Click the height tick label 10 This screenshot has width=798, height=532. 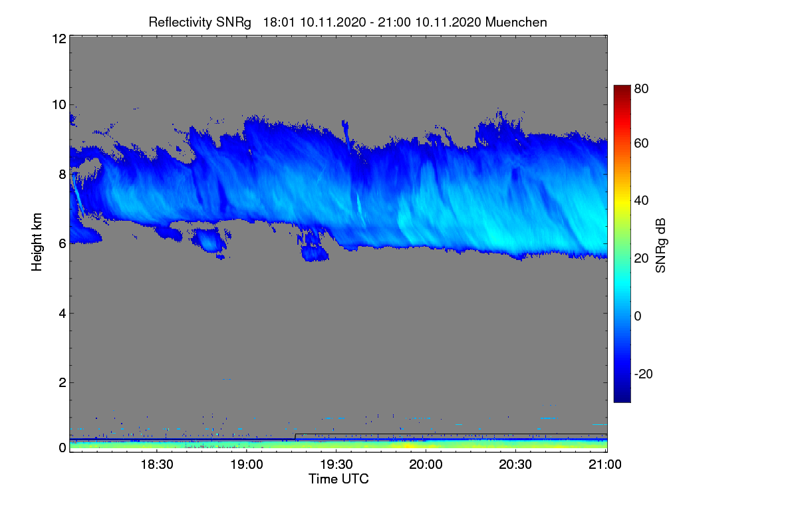(x=59, y=104)
